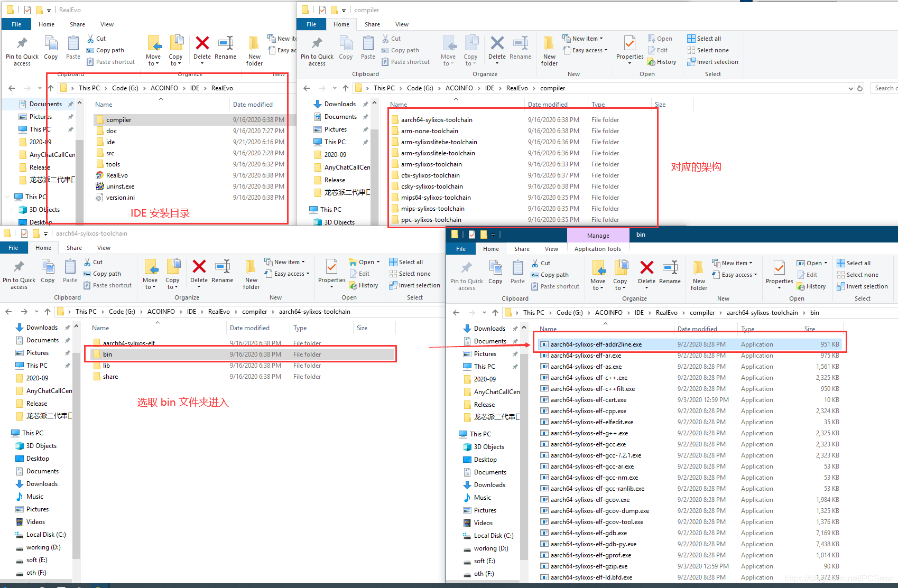The width and height of the screenshot is (898, 588).
Task: Click title bar checkbox icon in compiler window
Action: [x=322, y=10]
